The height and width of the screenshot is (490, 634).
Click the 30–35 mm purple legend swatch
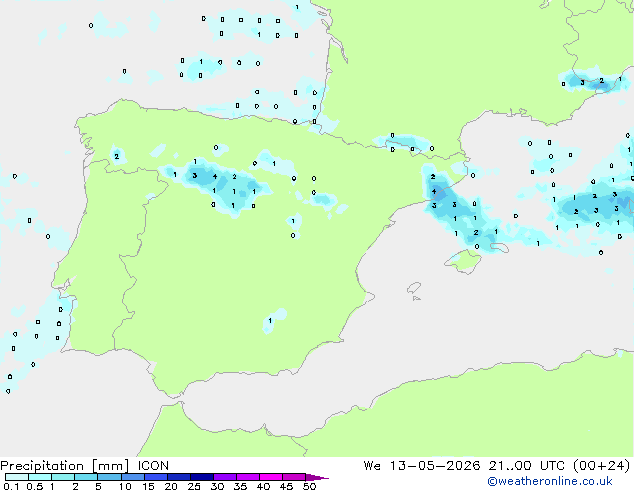[x=224, y=477]
